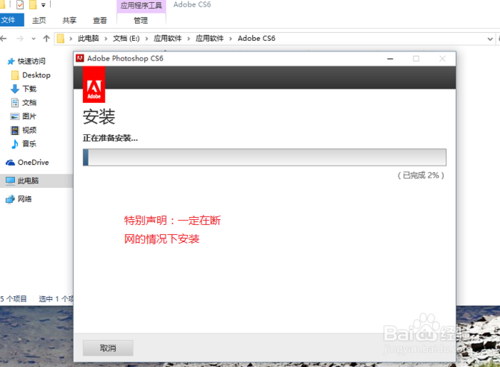500x367 pixels.
Task: Switch to 共享 ribbon tab
Action: [69, 20]
